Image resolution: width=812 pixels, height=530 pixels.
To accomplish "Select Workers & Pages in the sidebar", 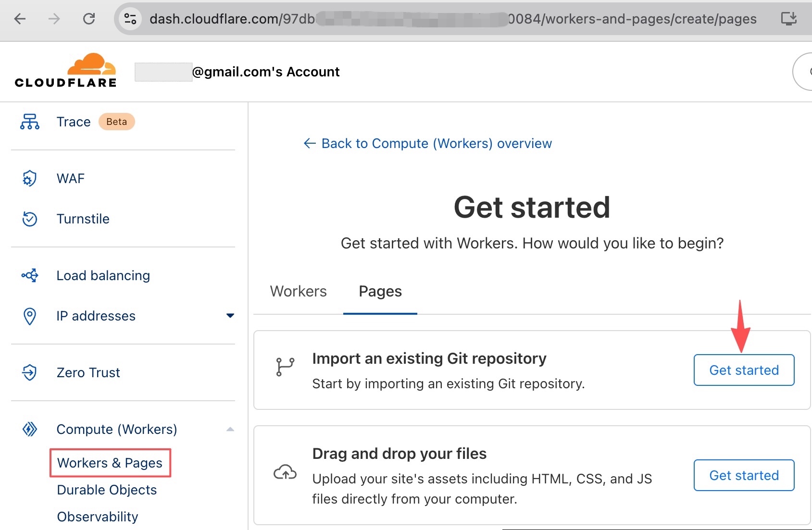I will pos(110,463).
